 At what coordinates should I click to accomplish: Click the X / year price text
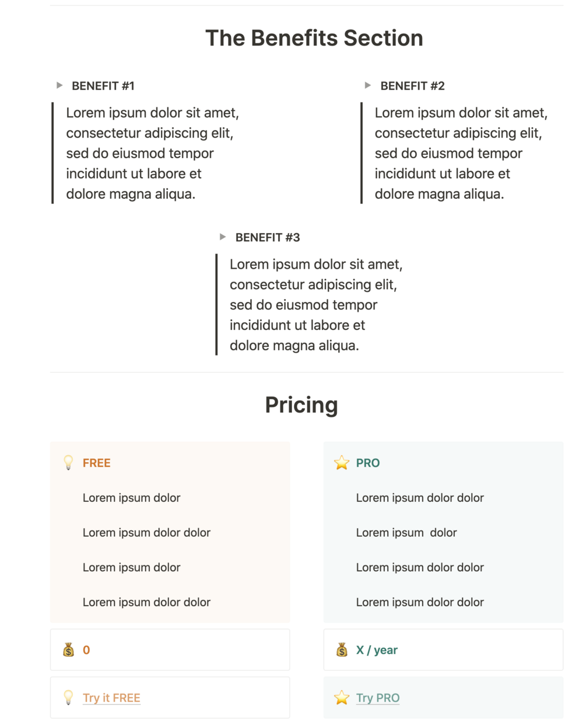tap(377, 650)
